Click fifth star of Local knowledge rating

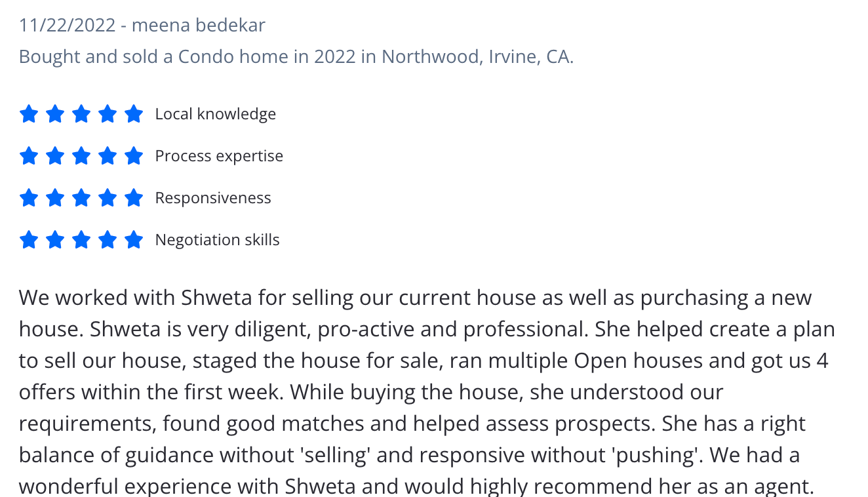point(134,114)
